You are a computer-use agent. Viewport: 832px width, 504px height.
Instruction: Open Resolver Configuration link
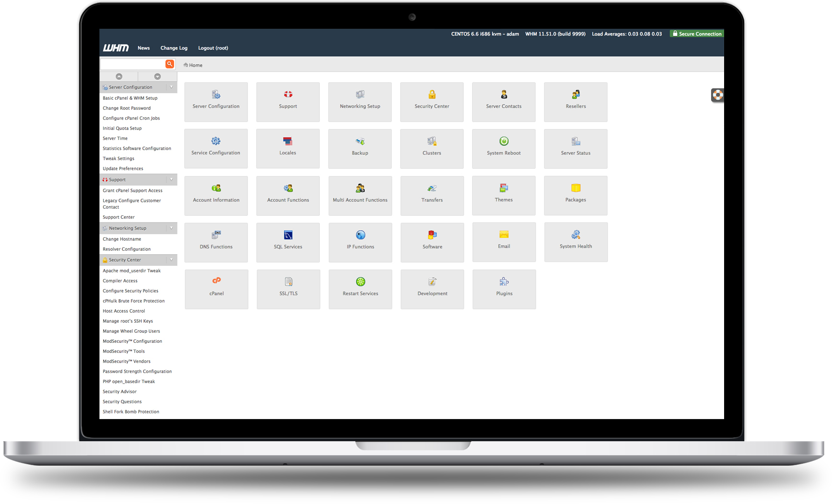coord(127,249)
